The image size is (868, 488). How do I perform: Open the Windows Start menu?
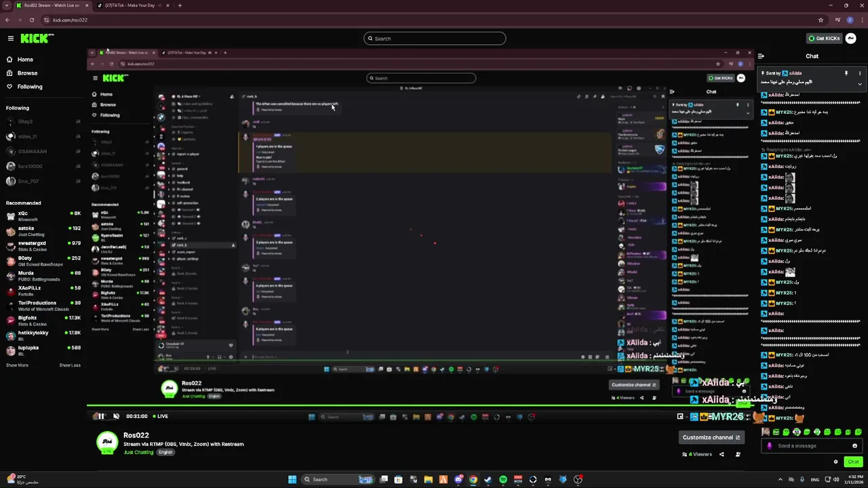(292, 479)
